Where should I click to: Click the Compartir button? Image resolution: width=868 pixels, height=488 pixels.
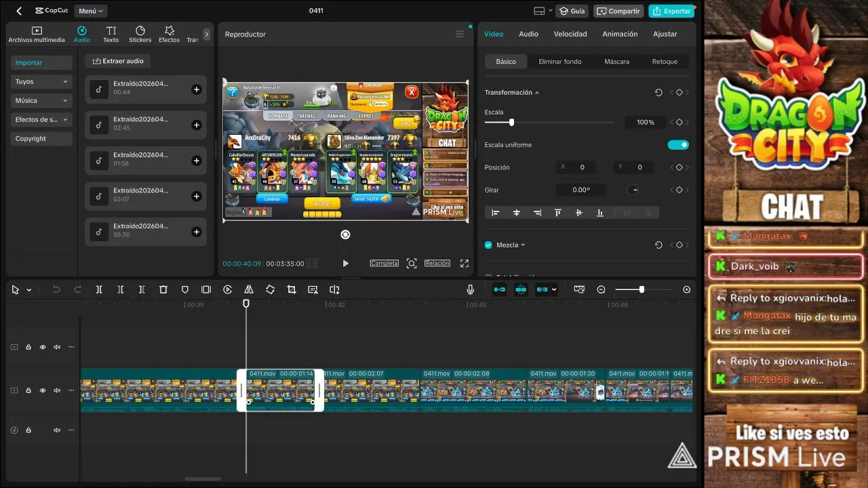click(x=618, y=11)
